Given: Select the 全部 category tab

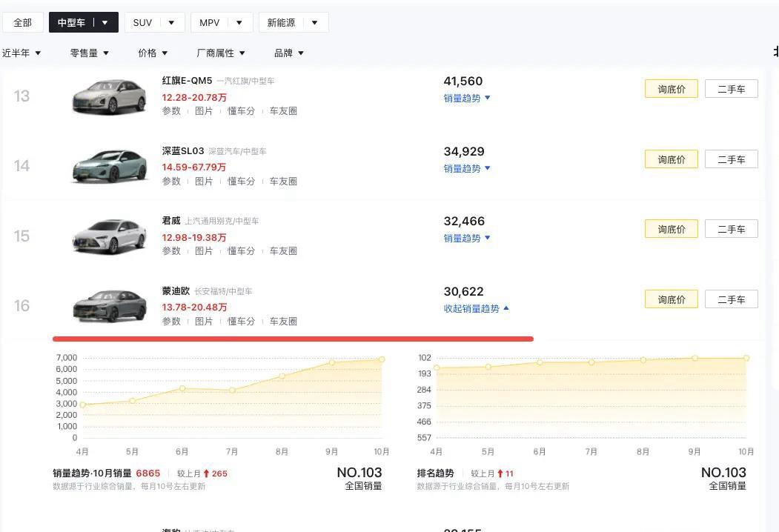Looking at the screenshot, I should coord(22,22).
